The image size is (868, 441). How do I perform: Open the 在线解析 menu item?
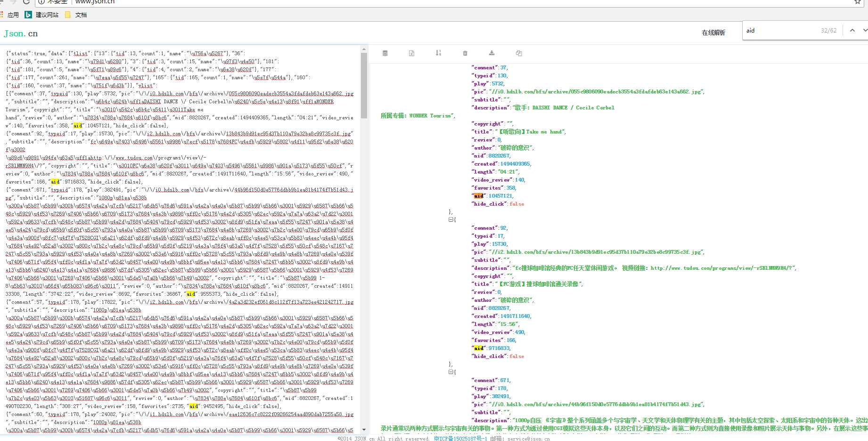click(x=713, y=33)
